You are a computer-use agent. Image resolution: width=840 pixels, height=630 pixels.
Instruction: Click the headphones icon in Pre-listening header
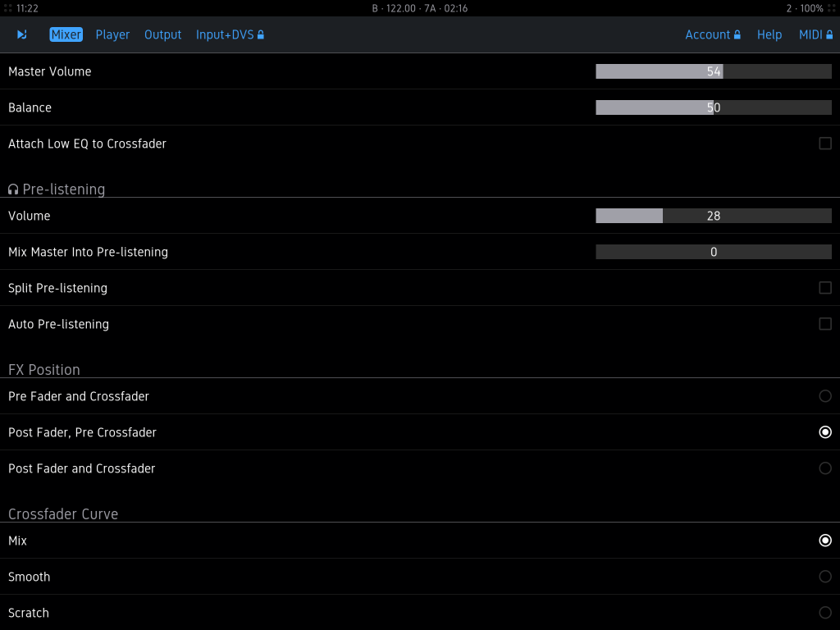click(13, 189)
